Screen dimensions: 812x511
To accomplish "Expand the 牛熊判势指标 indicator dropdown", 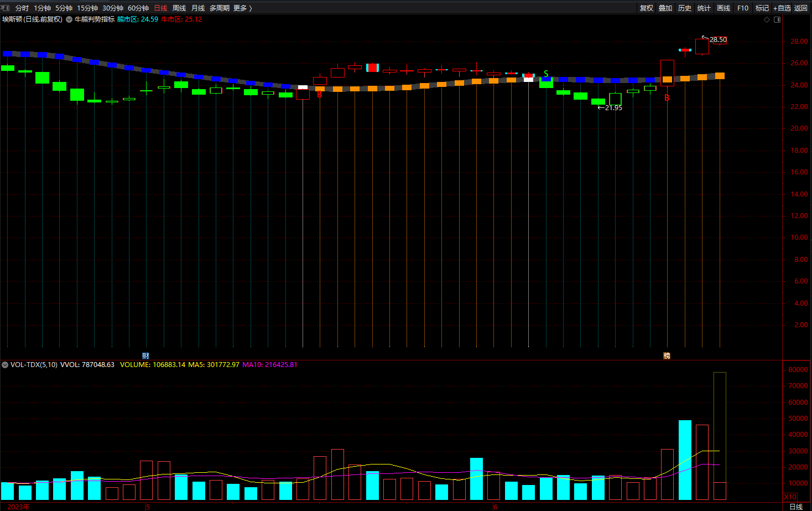I will click(x=69, y=19).
